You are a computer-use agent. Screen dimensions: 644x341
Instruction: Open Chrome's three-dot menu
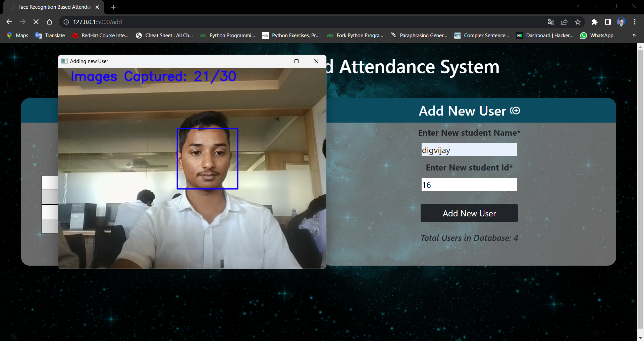[x=635, y=22]
